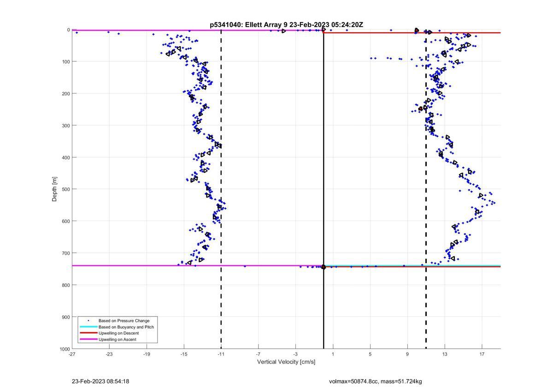Image resolution: width=553 pixels, height=392 pixels.
Task: Click y-axis tick label '900'
Action: coord(65,317)
